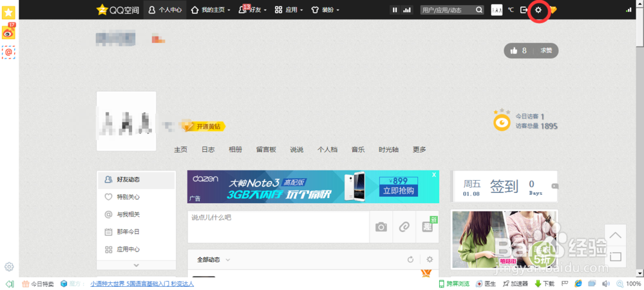Screen dimensions: 644x290
Task: Open the 下载 downloads status bar icon
Action: coord(545,284)
